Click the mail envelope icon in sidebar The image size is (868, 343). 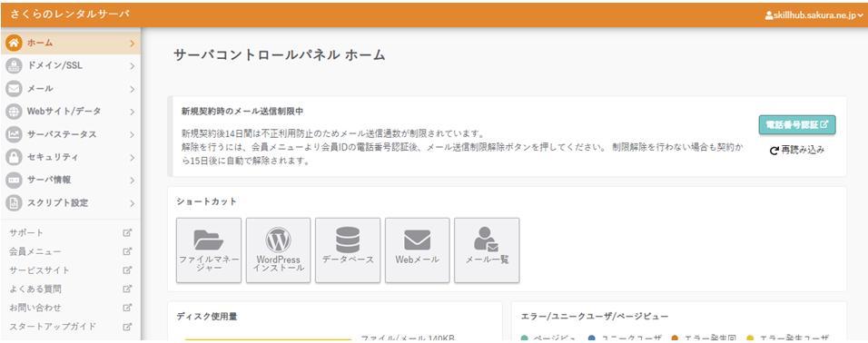(14, 89)
